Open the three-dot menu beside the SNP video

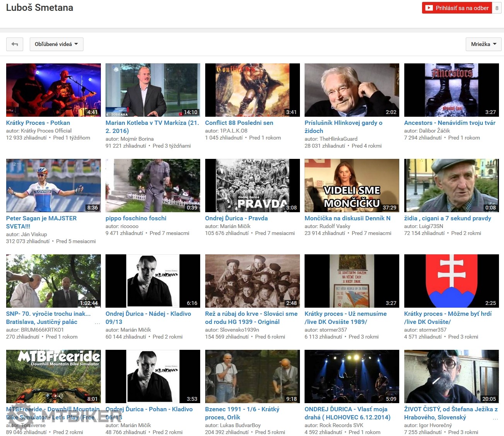tap(97, 322)
